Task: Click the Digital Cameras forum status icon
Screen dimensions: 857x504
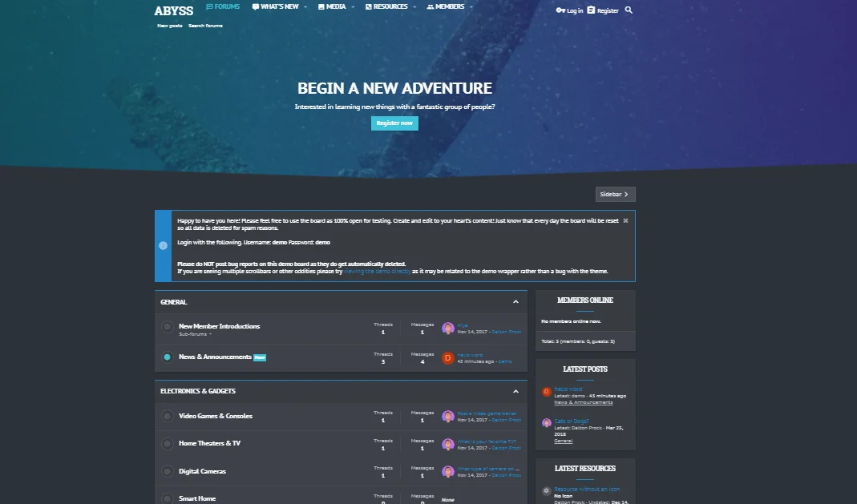Action: coord(167,471)
